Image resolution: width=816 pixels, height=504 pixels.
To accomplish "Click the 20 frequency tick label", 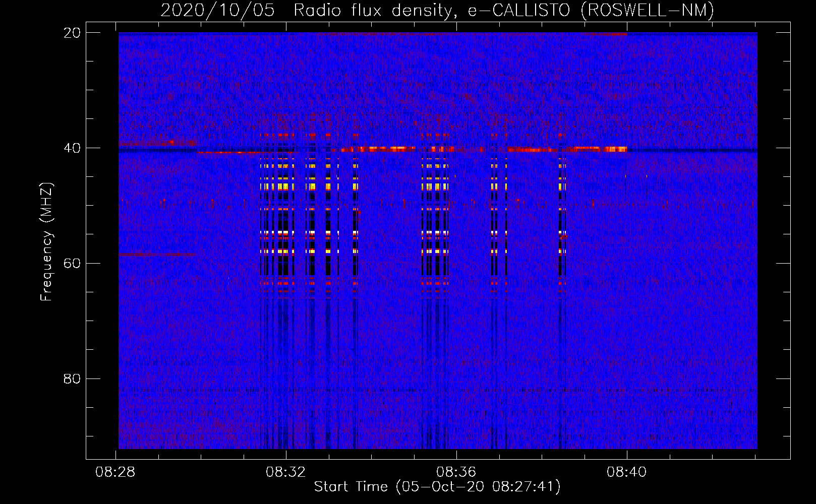I will coord(72,33).
